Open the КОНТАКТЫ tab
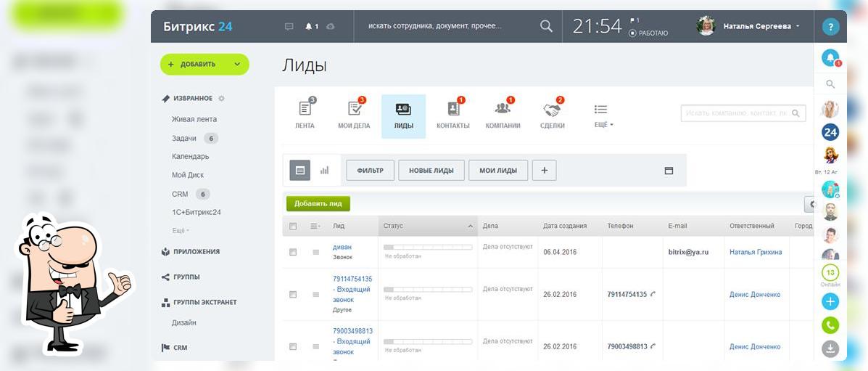Viewport: 868px width, 371px height. 452,116
